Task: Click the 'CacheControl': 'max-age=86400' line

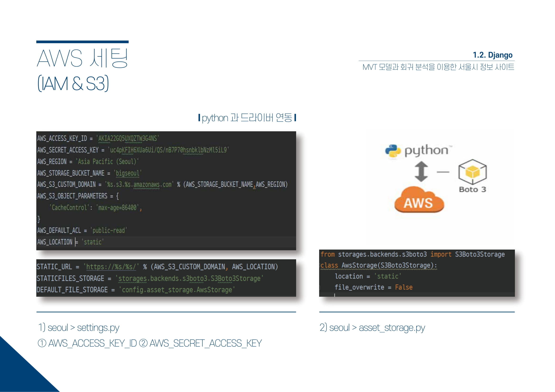Action: 96,208
